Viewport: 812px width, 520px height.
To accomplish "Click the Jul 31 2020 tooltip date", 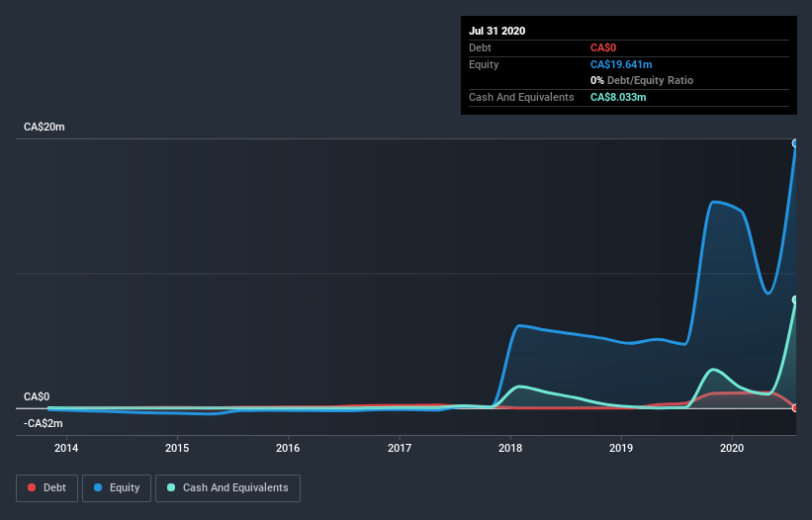I will [x=497, y=31].
